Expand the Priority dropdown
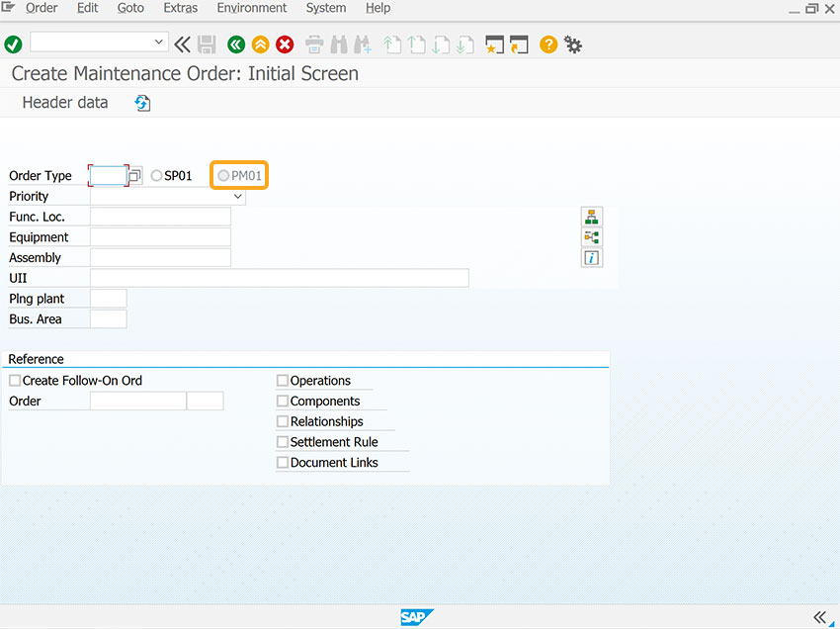Screen dimensions: 840x629 coord(238,196)
